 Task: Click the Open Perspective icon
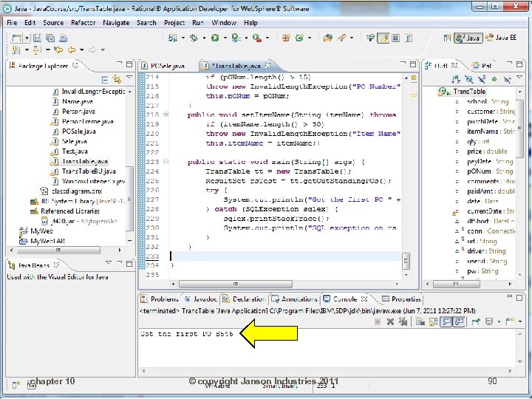pos(448,38)
